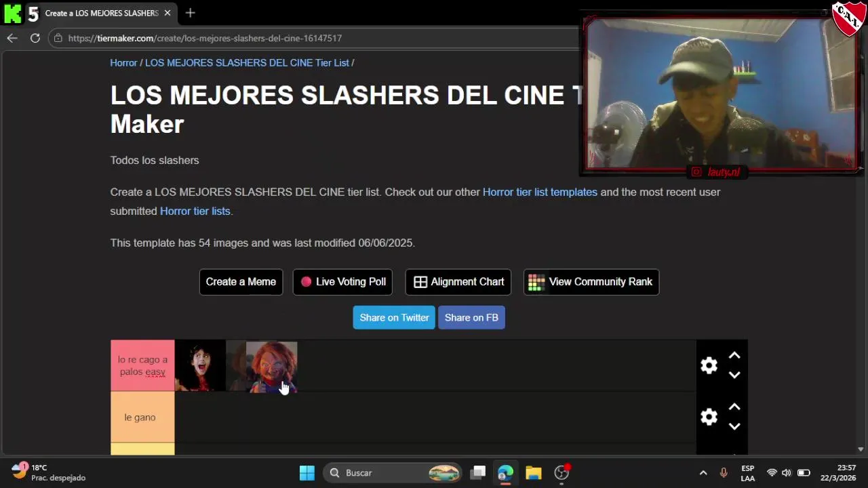Viewport: 868px width, 488px height.
Task: Move 'lo re cago a palos easy' tier up
Action: point(734,356)
